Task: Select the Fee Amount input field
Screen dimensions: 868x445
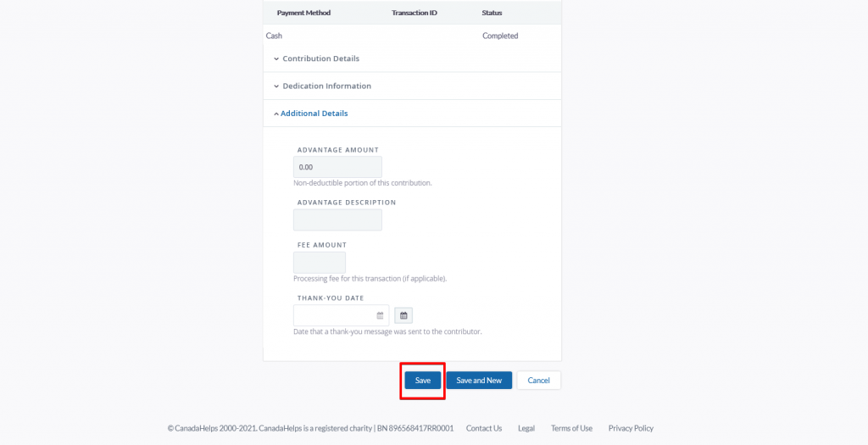Action: (320, 263)
